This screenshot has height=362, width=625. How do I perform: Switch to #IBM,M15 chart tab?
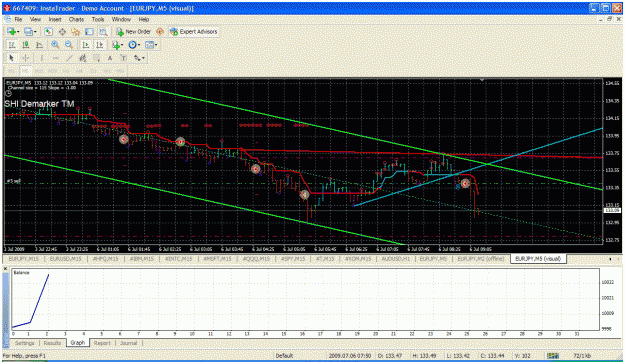tap(142, 259)
